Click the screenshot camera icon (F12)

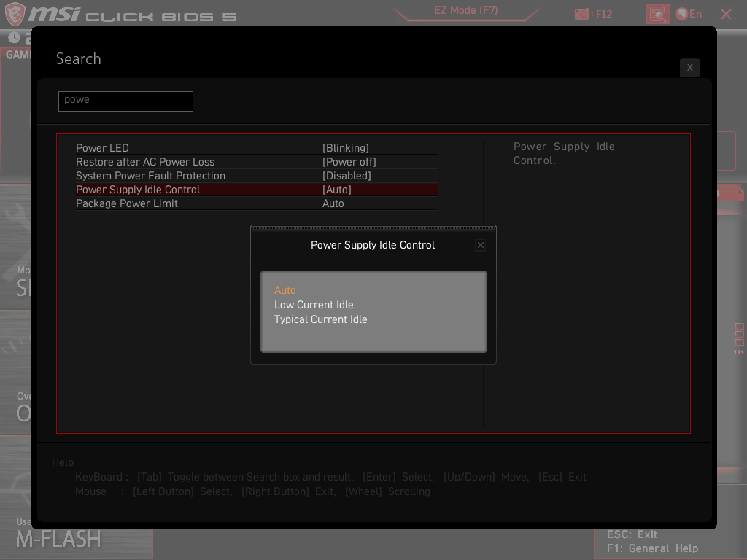click(x=581, y=13)
